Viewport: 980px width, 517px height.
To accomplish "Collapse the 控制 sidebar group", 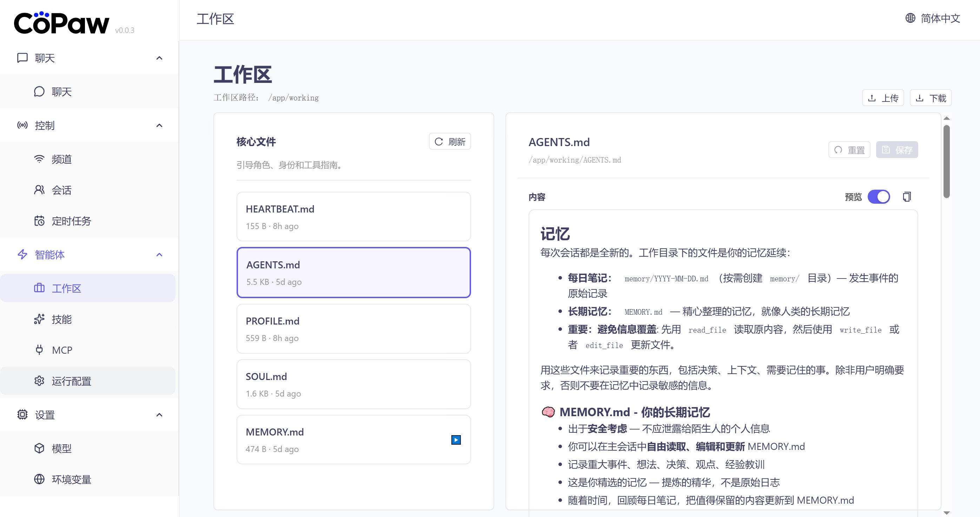I will (x=159, y=125).
